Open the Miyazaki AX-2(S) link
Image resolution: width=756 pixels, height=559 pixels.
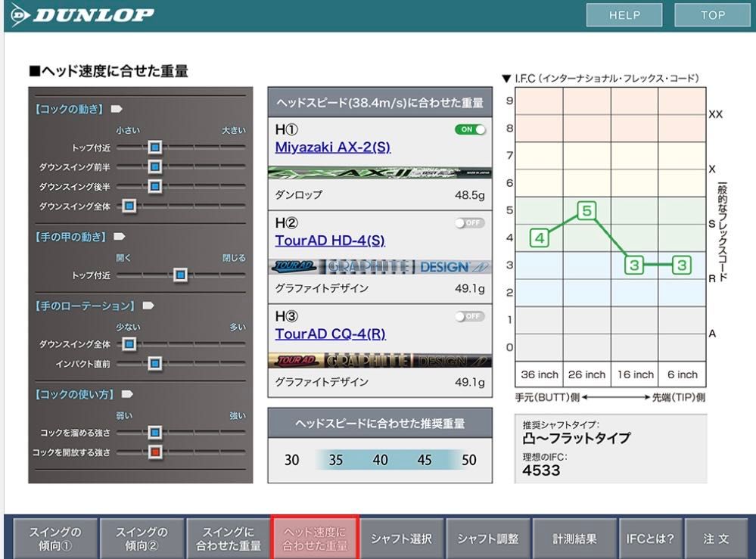tap(332, 147)
